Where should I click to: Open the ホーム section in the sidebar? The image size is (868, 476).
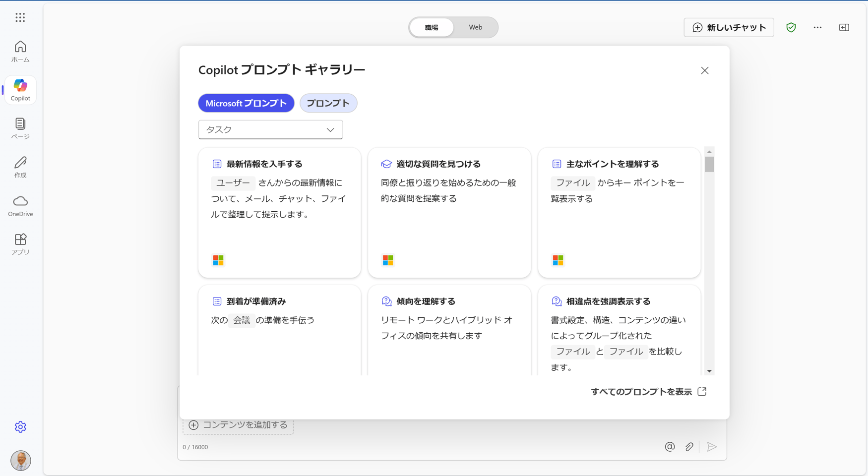[20, 51]
